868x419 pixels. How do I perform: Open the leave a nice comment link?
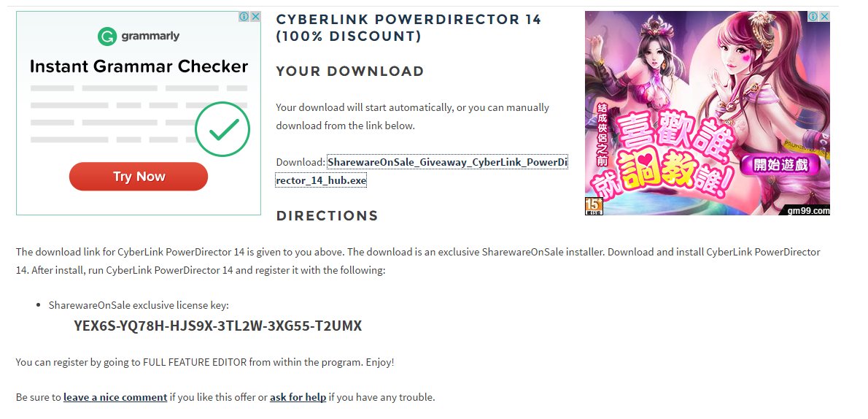(x=115, y=397)
